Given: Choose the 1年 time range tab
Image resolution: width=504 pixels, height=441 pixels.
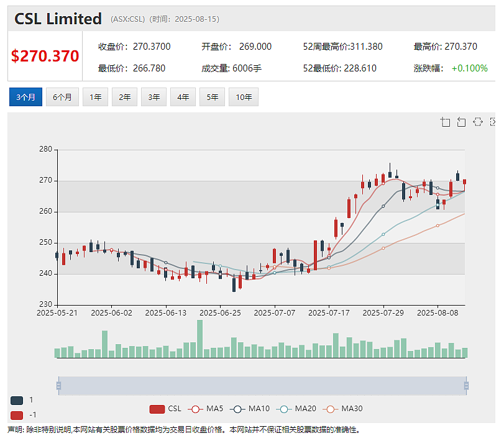Looking at the screenshot, I should (x=96, y=97).
